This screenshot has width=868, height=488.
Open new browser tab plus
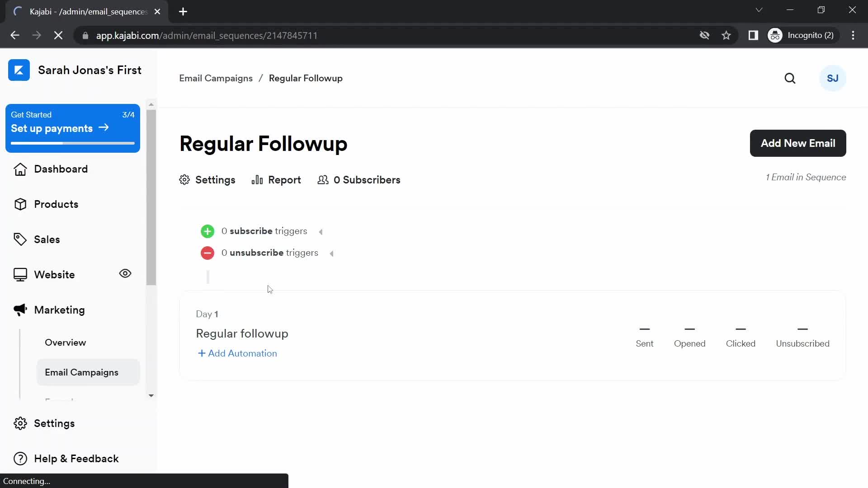point(183,12)
